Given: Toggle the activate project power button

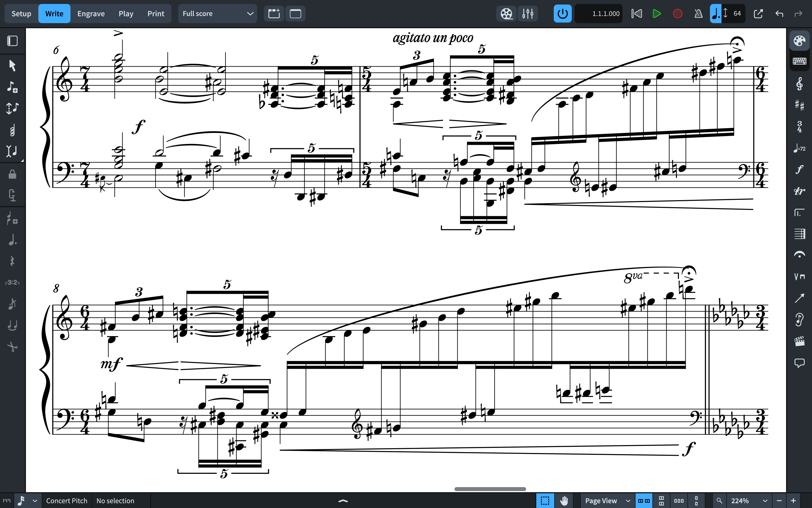Looking at the screenshot, I should click(x=562, y=14).
